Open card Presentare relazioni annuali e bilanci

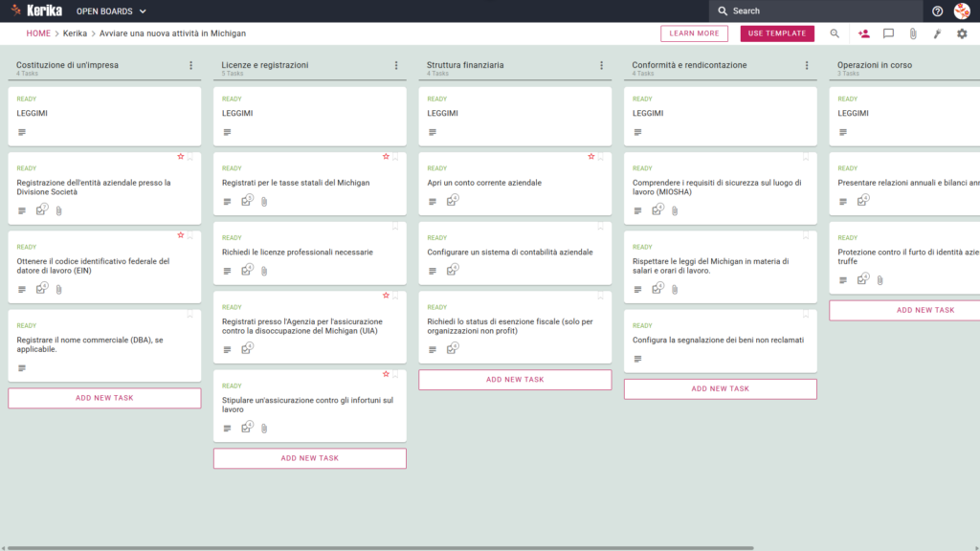904,185
